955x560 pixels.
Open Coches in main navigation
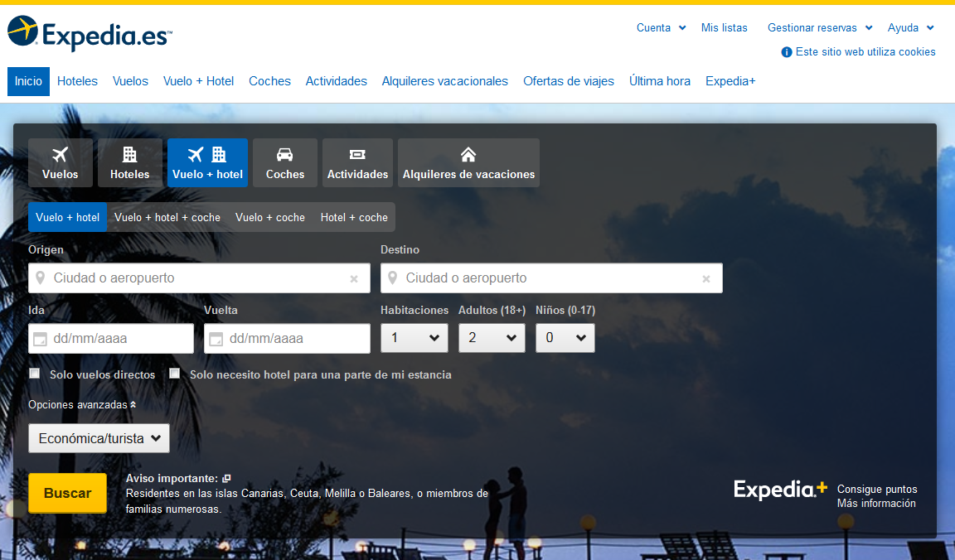click(x=269, y=81)
